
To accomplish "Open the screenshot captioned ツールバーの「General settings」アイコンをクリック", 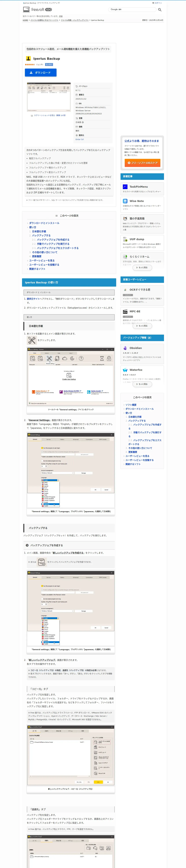I will [71, 376].
